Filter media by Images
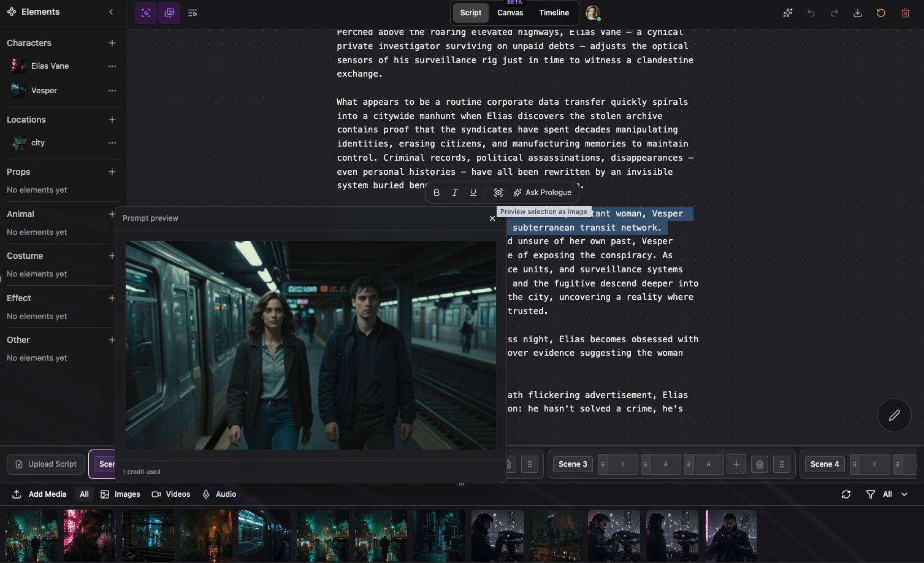The width and height of the screenshot is (924, 563). pos(121,494)
